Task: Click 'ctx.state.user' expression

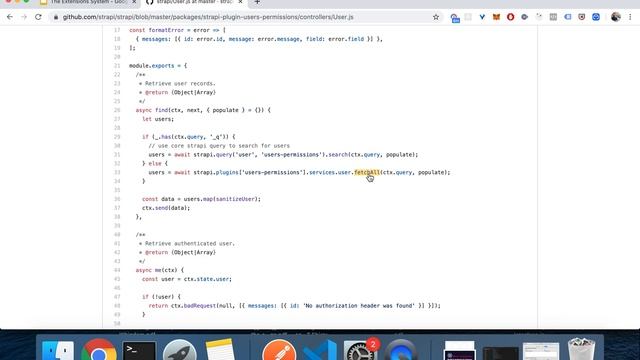Action: point(207,279)
